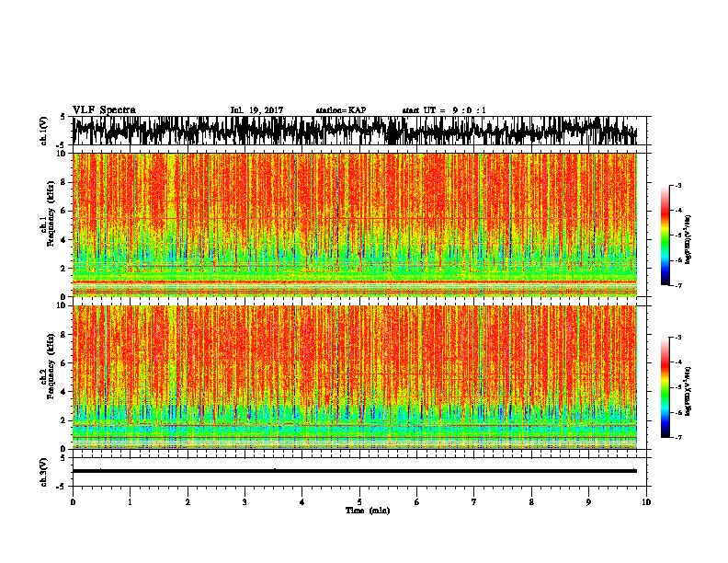Click the "-7" value on ch.2 colorbar

pyautogui.click(x=677, y=437)
